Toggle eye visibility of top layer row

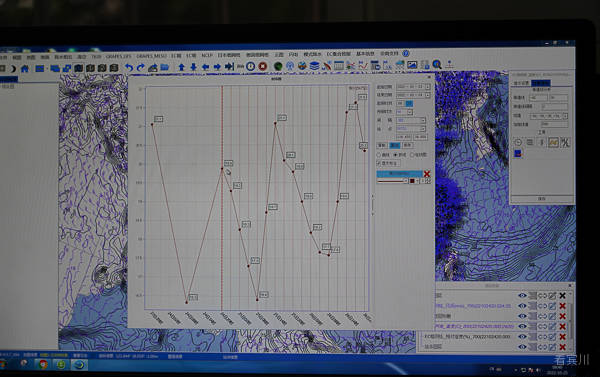pyautogui.click(x=522, y=295)
